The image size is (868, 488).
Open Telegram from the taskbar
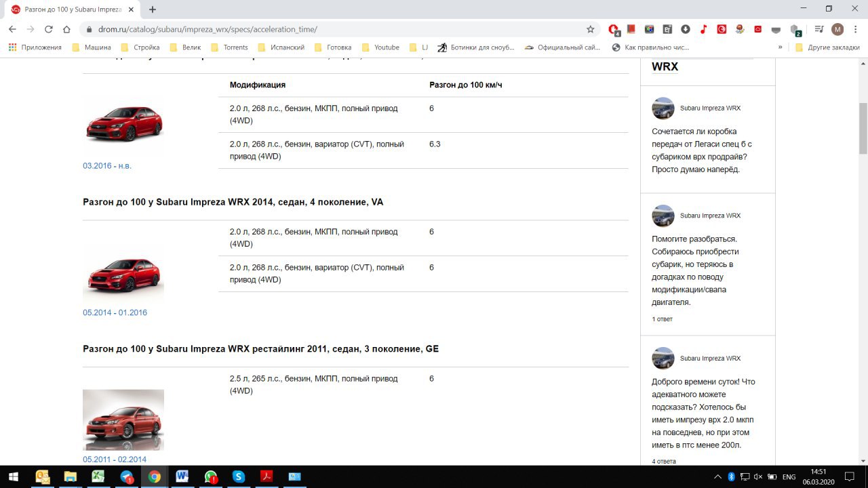click(127, 476)
